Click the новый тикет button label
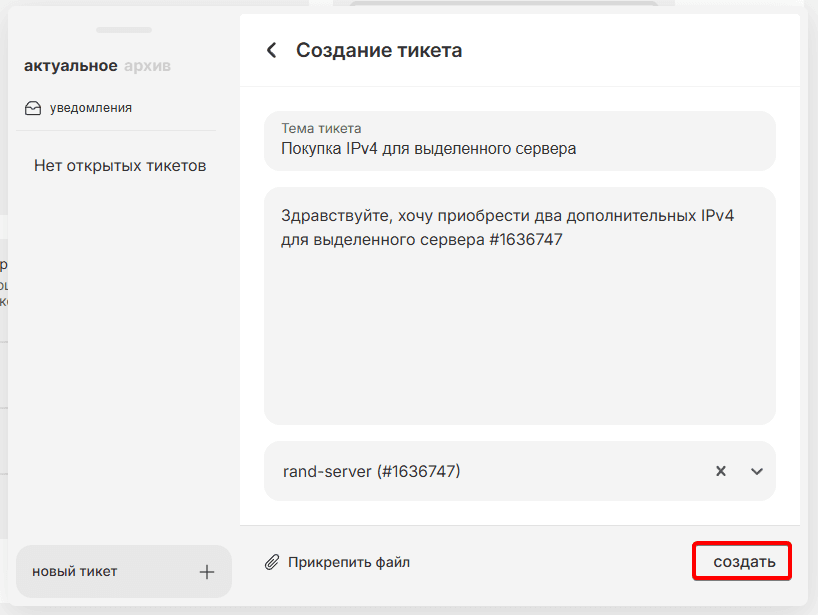 tap(75, 572)
